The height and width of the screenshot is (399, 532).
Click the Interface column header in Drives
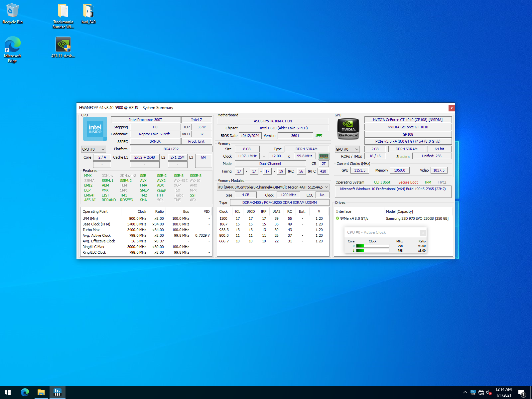344,211
